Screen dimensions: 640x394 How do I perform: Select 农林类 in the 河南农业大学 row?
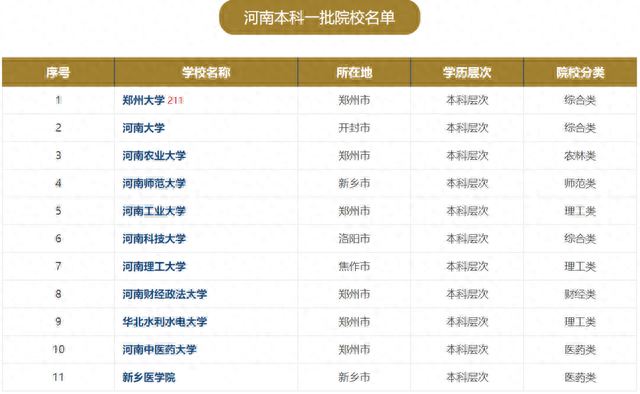(x=580, y=156)
